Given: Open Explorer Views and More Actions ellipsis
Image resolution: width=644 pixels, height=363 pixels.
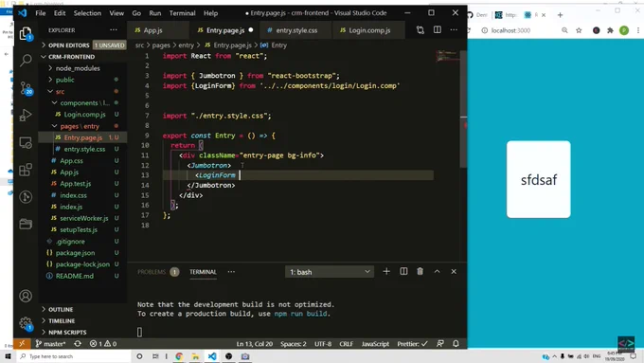Looking at the screenshot, I should tap(114, 30).
